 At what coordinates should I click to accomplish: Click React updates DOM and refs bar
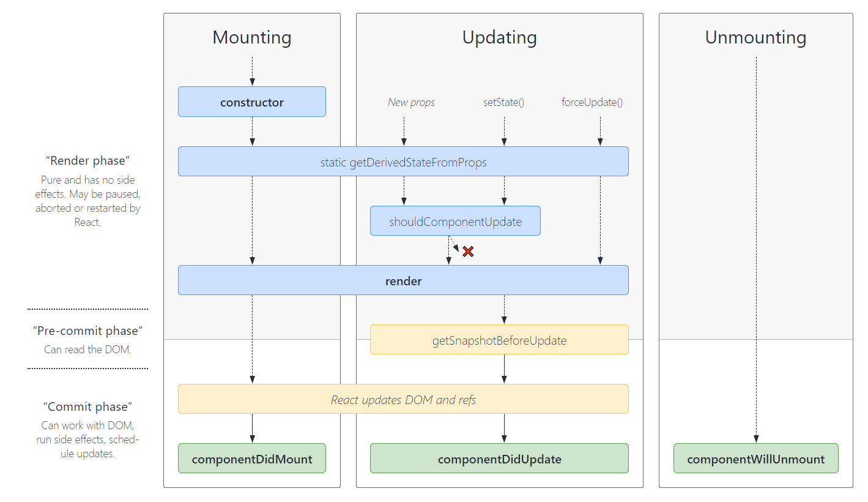click(x=403, y=399)
